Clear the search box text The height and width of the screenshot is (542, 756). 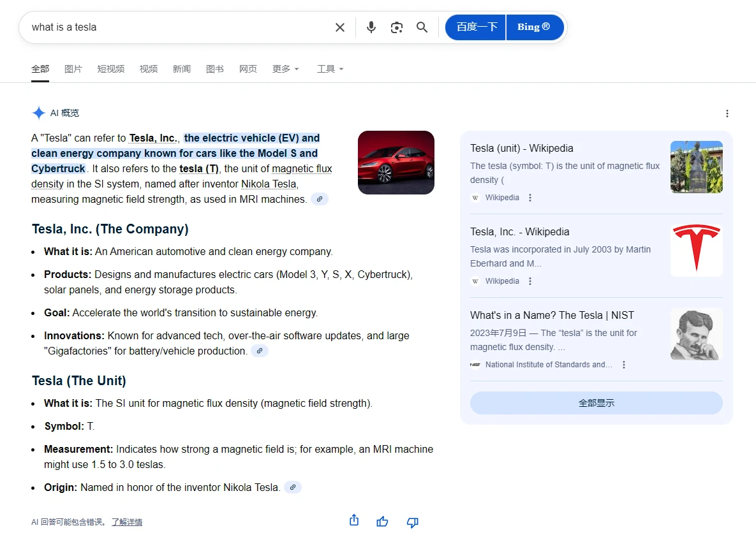[340, 27]
